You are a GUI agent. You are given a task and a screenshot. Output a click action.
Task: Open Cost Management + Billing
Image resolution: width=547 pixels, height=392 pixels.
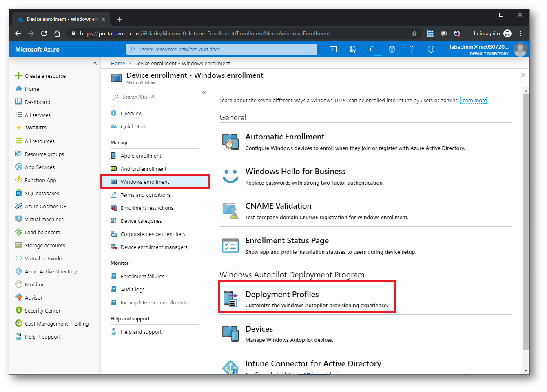click(52, 324)
